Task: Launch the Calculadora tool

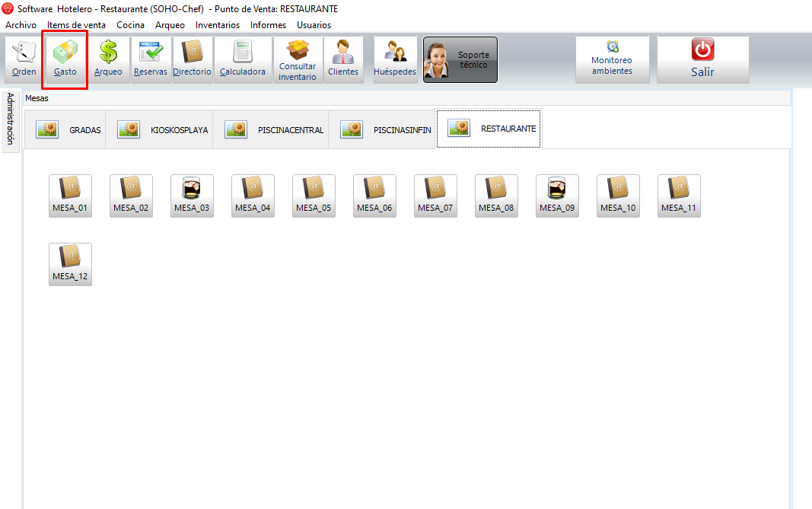Action: click(x=242, y=59)
